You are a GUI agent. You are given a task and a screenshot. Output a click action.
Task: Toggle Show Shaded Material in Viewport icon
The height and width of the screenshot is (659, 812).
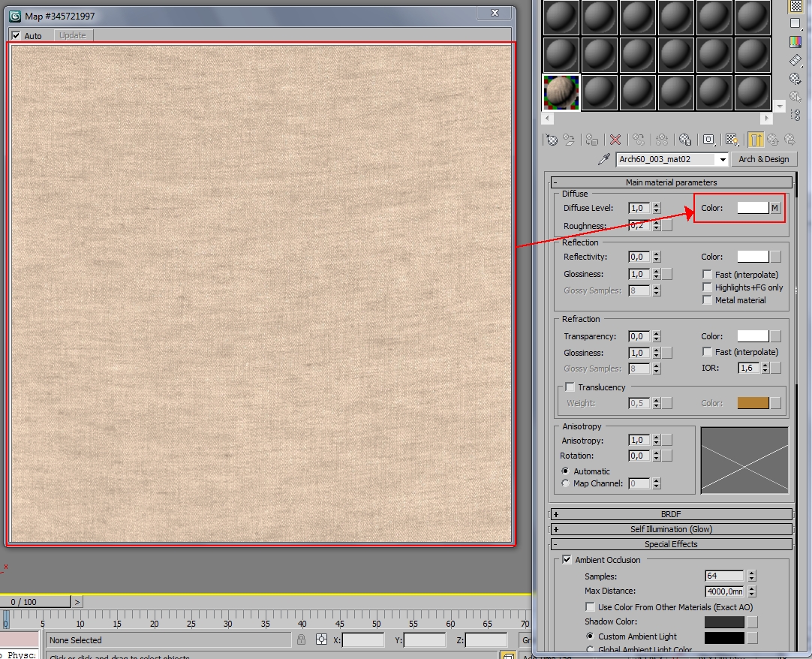pyautogui.click(x=732, y=140)
